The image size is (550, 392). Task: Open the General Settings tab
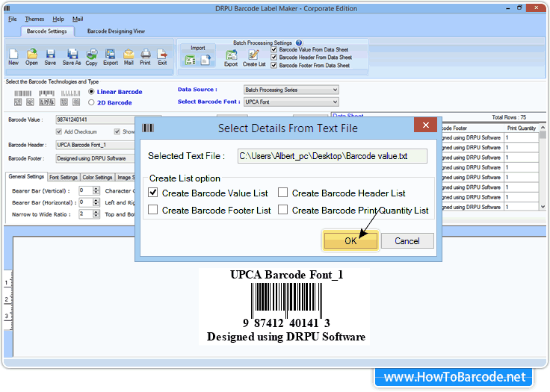[x=26, y=177]
